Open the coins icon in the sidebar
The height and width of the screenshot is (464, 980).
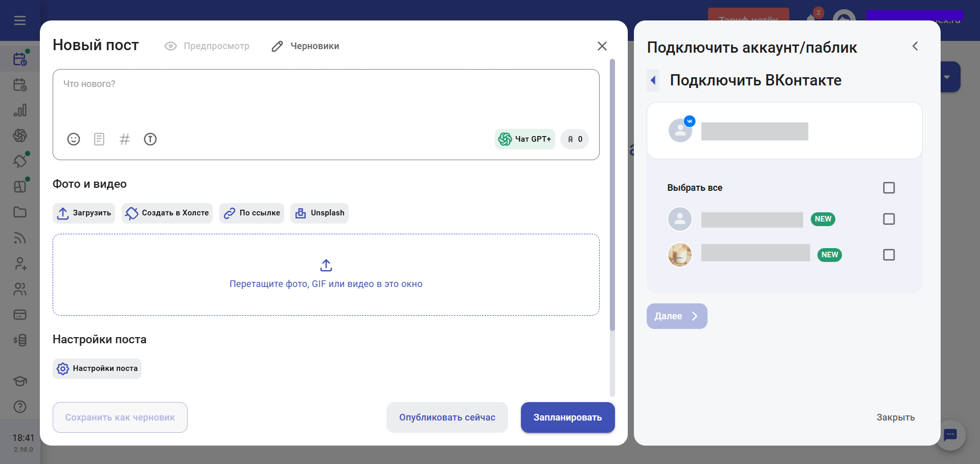point(20,340)
